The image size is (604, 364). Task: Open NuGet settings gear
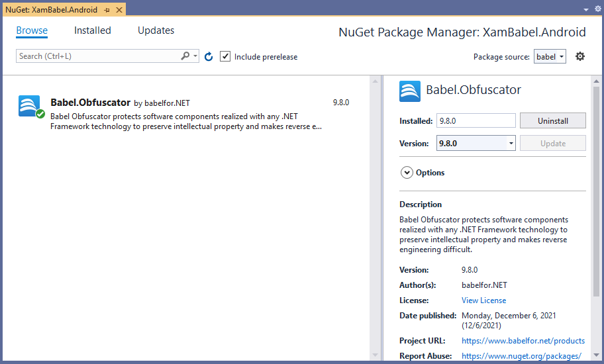click(579, 56)
